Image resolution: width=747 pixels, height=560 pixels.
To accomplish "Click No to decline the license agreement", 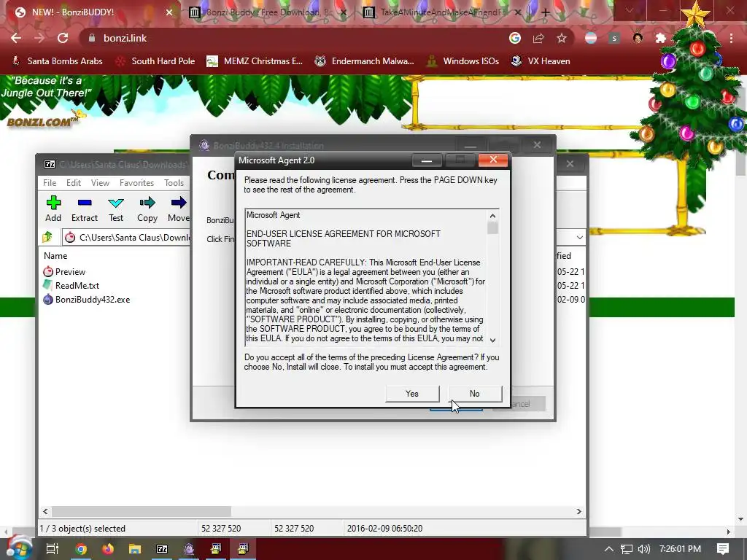I will click(x=474, y=394).
